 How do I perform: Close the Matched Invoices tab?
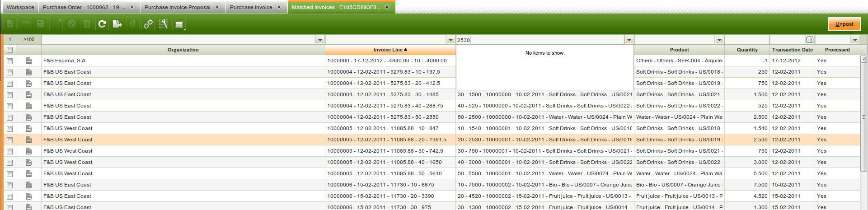[387, 7]
